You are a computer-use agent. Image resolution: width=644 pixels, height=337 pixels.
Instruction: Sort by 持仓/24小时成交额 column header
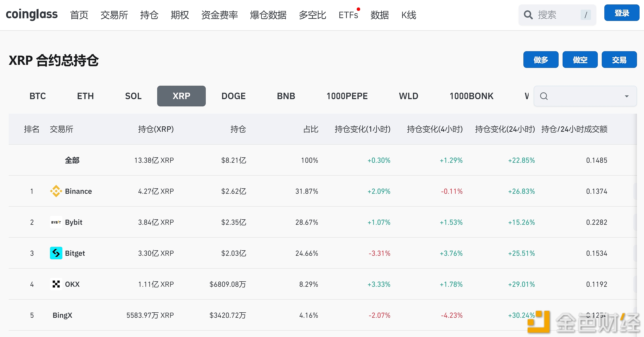coord(574,129)
